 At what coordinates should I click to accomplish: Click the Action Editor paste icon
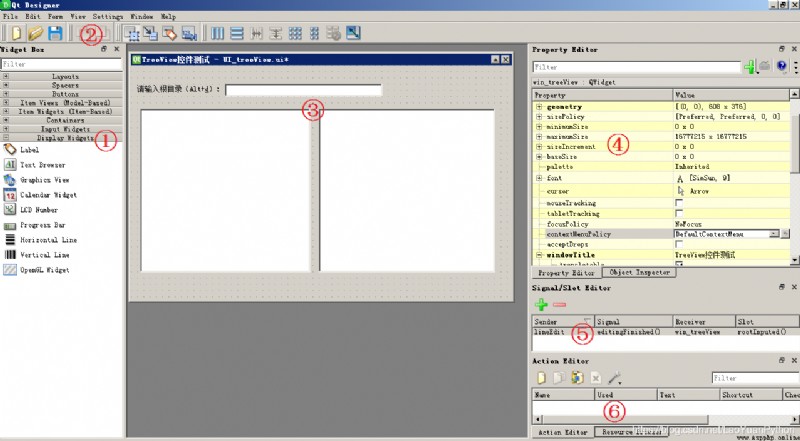click(x=578, y=378)
